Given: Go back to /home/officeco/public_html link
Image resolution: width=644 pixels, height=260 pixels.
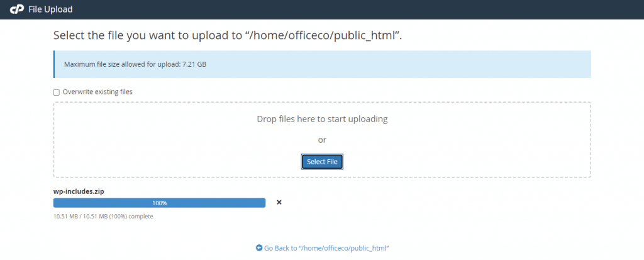Looking at the screenshot, I should point(326,248).
